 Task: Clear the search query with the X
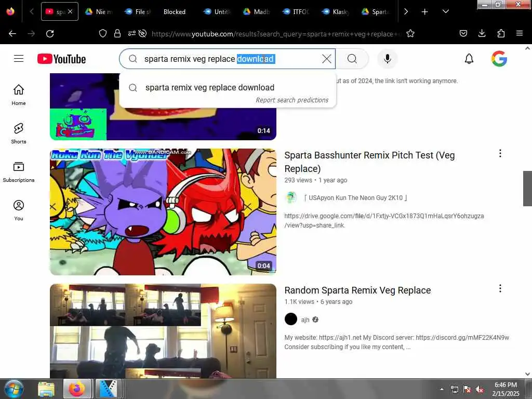coord(326,59)
